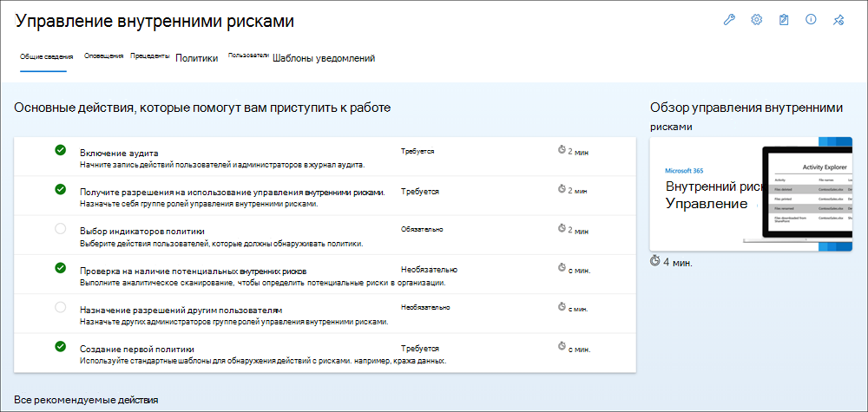This screenshot has height=412, width=868.
Task: Select the Шаблоны уведомлений tab
Action: pos(324,58)
